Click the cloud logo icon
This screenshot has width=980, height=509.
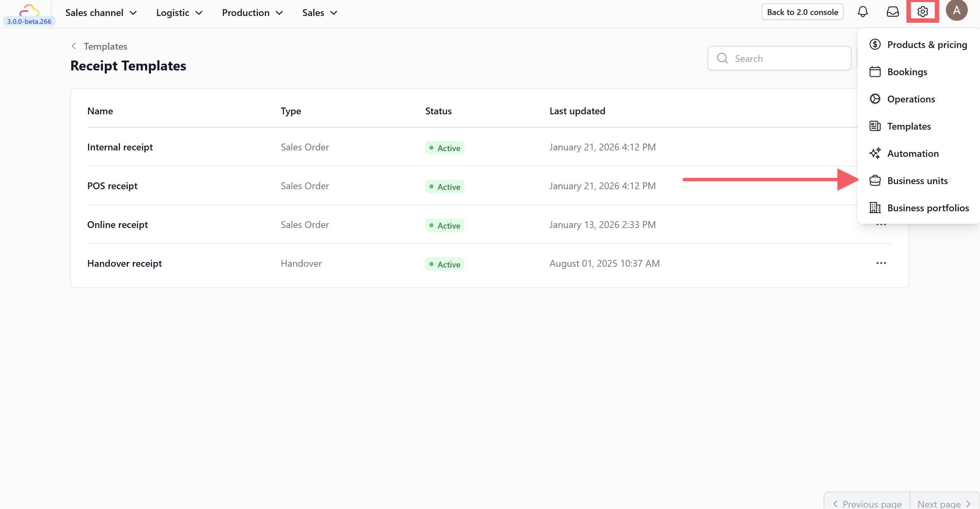tap(29, 10)
